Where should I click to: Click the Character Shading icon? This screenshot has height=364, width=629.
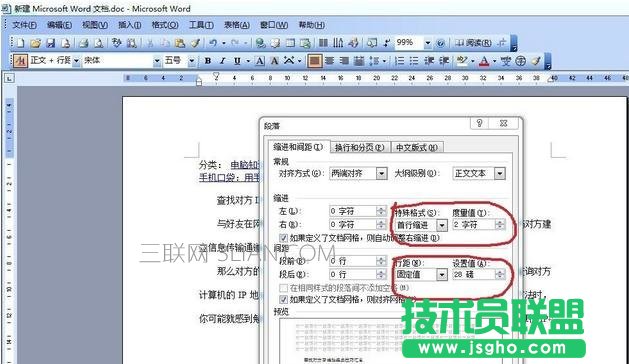[x=274, y=61]
